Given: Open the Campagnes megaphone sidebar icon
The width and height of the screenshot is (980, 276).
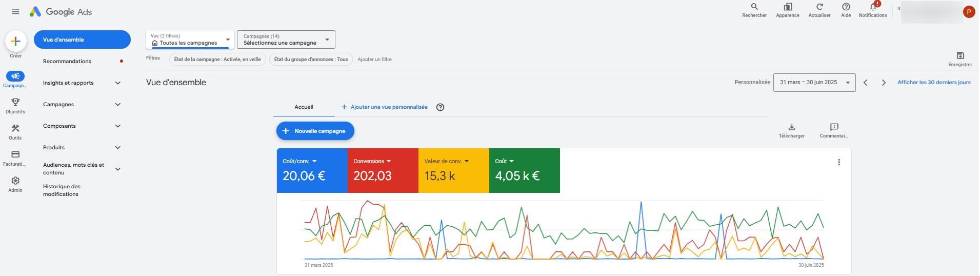Looking at the screenshot, I should pyautogui.click(x=15, y=76).
